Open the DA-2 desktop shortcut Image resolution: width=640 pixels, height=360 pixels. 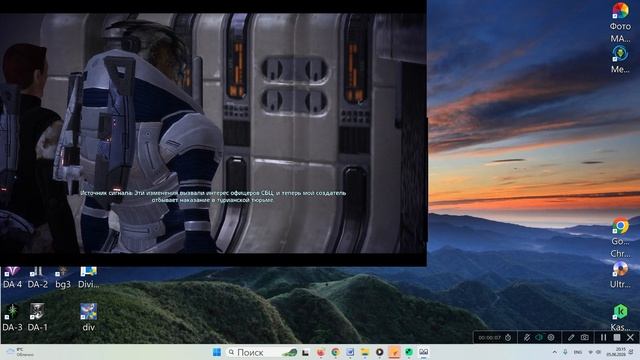click(x=38, y=278)
